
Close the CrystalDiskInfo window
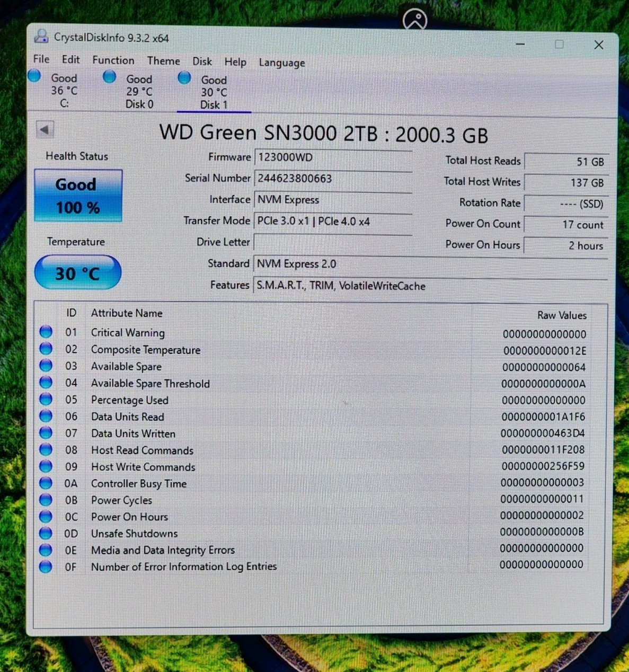tap(599, 45)
